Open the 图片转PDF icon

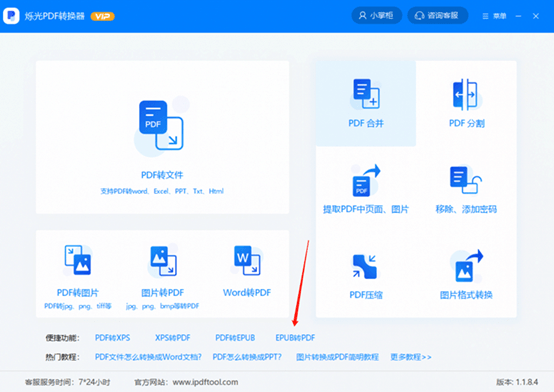163,261
